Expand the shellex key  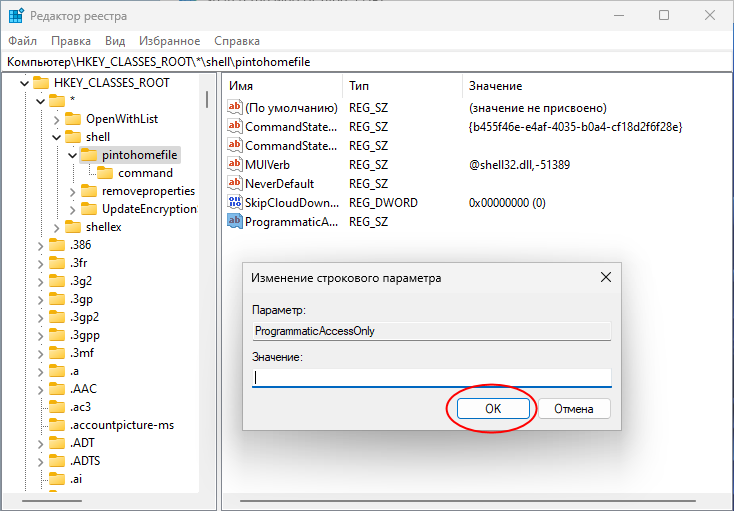[x=56, y=228]
